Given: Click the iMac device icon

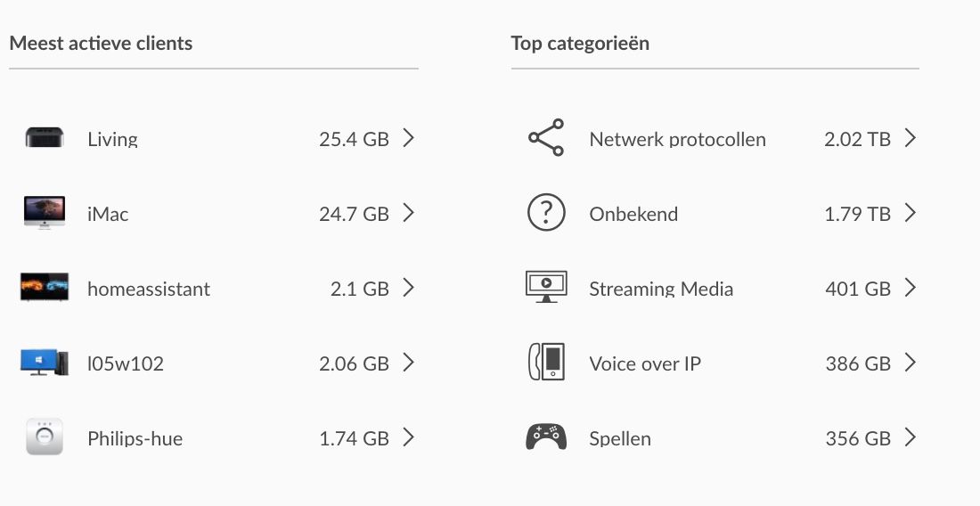Looking at the screenshot, I should pyautogui.click(x=44, y=213).
